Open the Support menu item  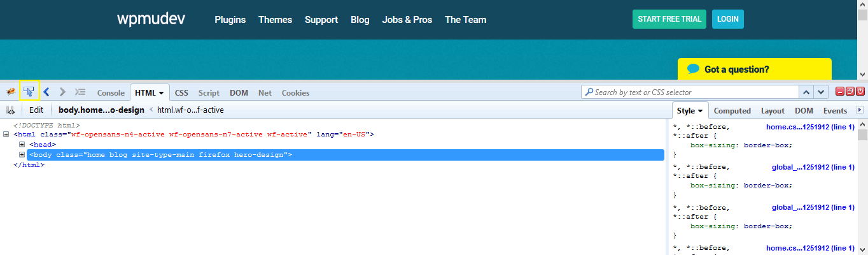click(x=321, y=20)
